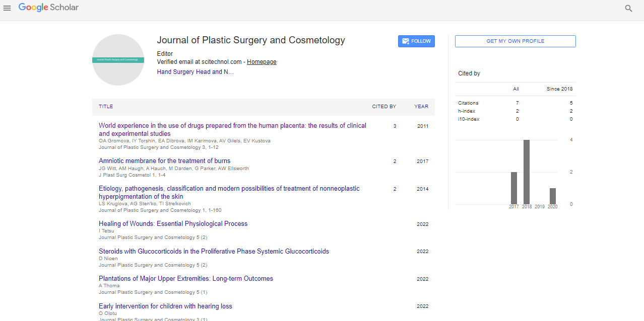644x321 pixels.
Task: Click the Citations row label
Action: pos(468,103)
